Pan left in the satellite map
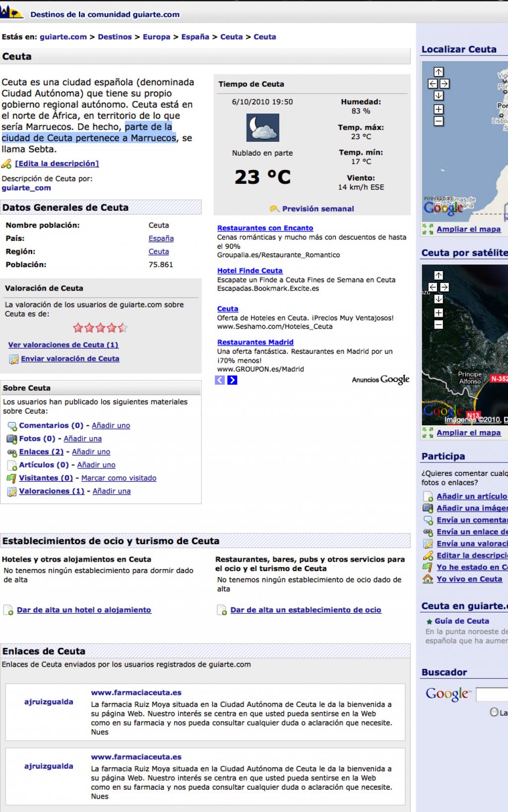Screen dimensions: 508x812 433,287
